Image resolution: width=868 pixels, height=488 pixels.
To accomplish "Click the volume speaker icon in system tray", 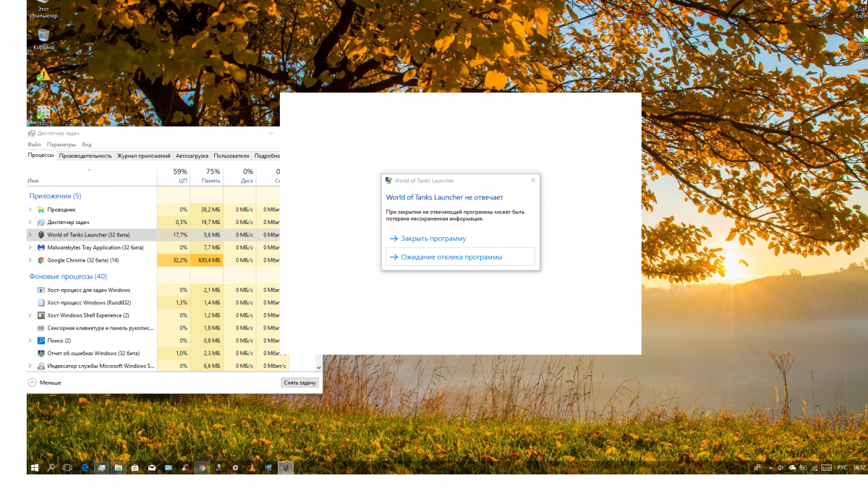I will (x=780, y=468).
